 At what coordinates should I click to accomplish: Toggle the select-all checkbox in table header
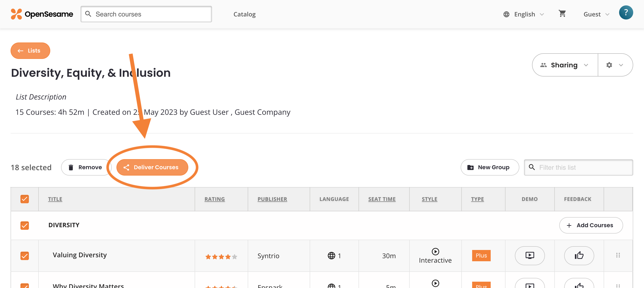24,199
